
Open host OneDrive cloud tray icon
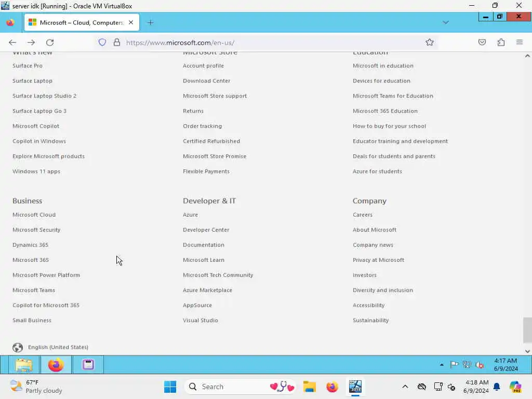click(x=422, y=387)
